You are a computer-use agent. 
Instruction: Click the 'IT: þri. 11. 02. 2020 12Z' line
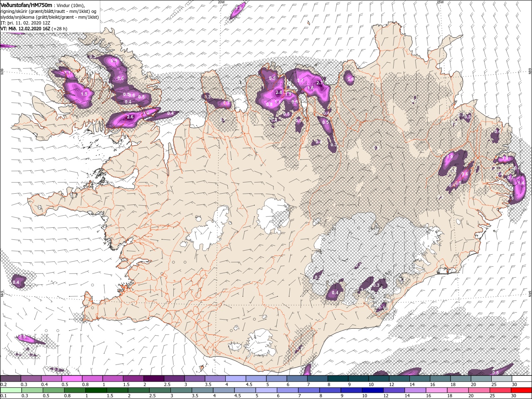[26, 23]
